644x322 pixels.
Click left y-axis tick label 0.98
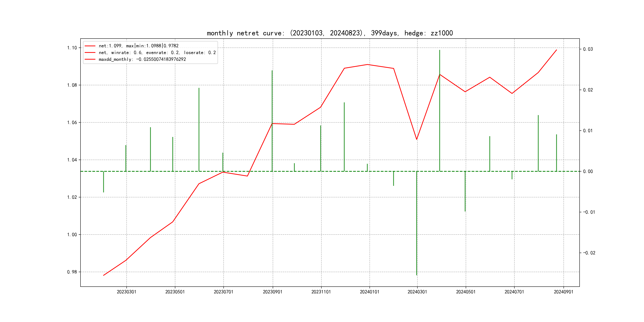coord(72,272)
